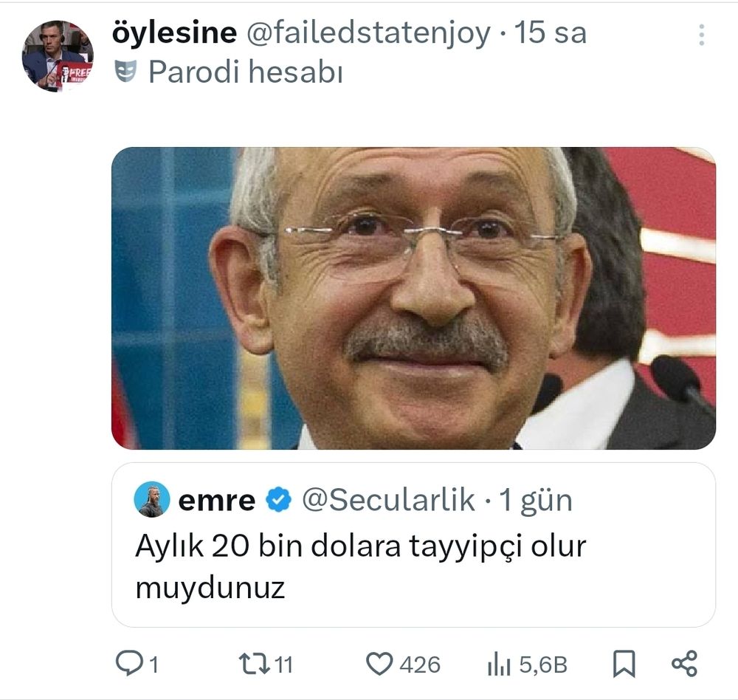Viewport: 738px width, 700px height.
Task: Like the tweet with heart icon
Action: pyautogui.click(x=379, y=664)
